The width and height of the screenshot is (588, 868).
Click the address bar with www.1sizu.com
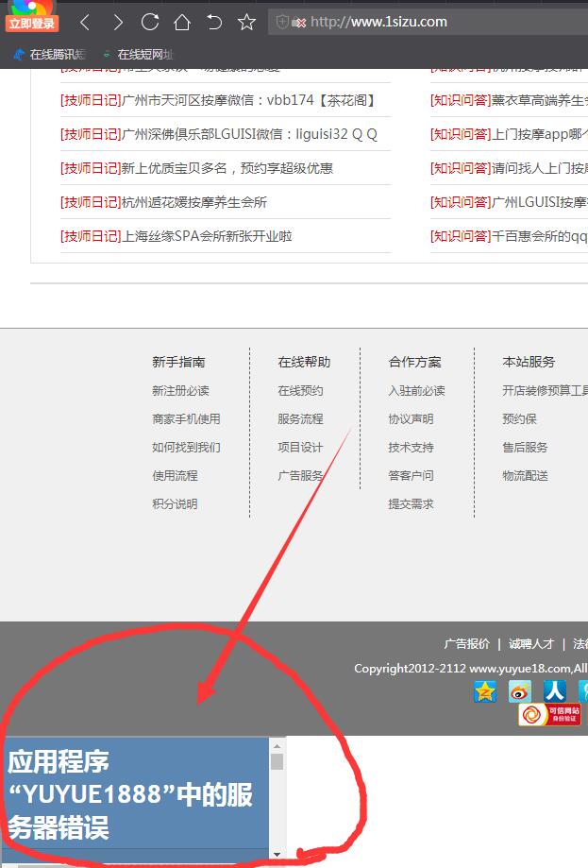click(428, 22)
